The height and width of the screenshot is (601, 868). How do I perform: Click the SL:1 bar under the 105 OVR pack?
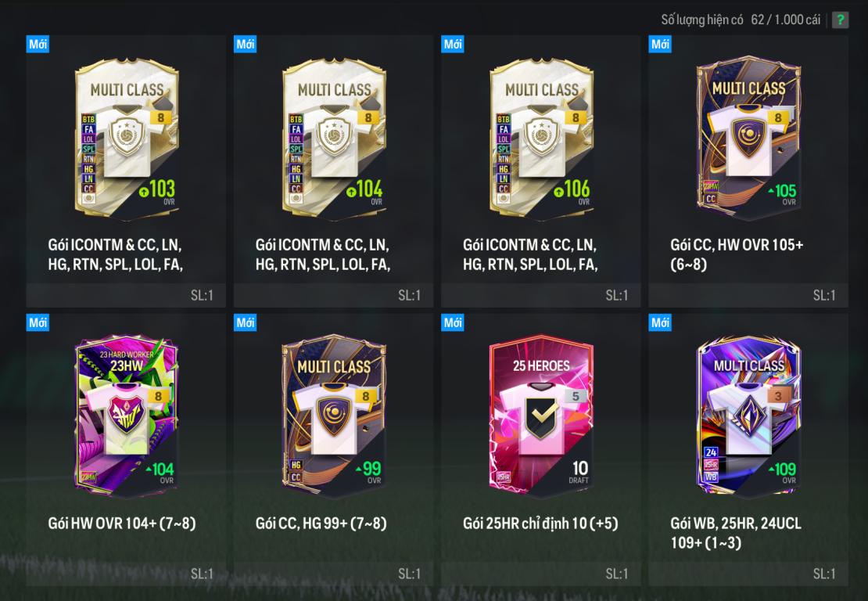click(x=748, y=295)
